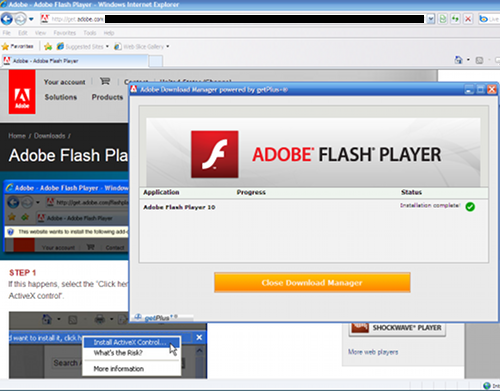The width and height of the screenshot is (500, 391).
Task: Click the Home icon in command bar
Action: [x=459, y=60]
